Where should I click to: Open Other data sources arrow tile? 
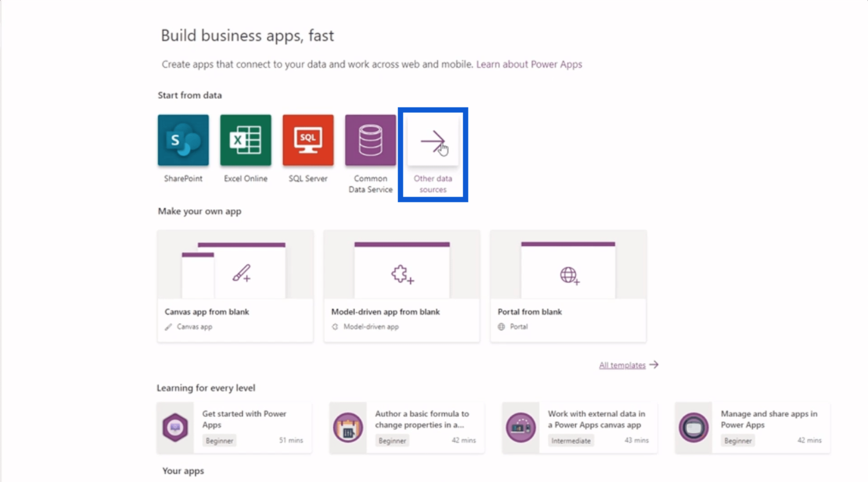click(432, 141)
